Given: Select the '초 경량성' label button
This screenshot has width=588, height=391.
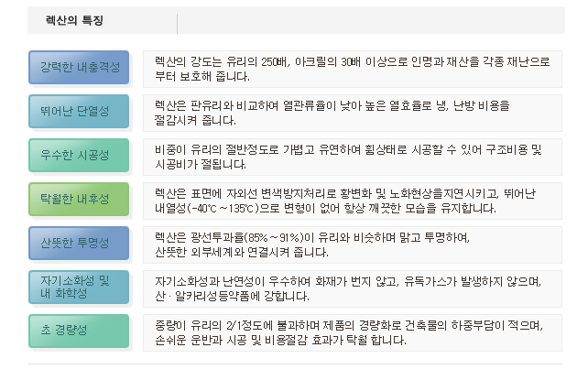Looking at the screenshot, I should click(x=79, y=331).
